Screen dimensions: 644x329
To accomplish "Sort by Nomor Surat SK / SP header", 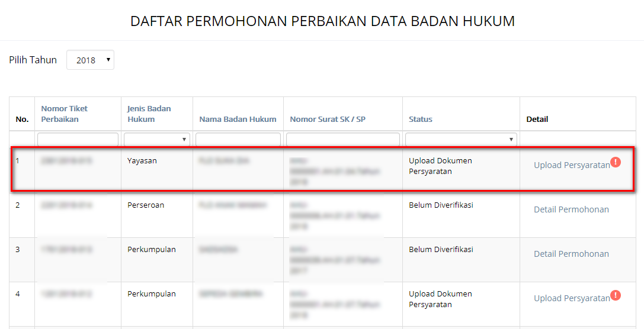I will click(x=328, y=119).
